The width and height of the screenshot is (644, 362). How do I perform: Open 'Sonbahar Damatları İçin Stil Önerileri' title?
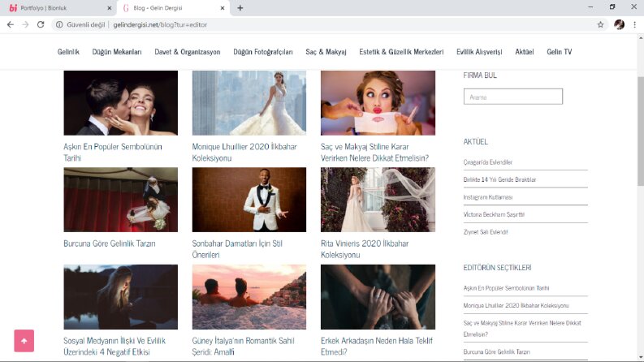237,249
